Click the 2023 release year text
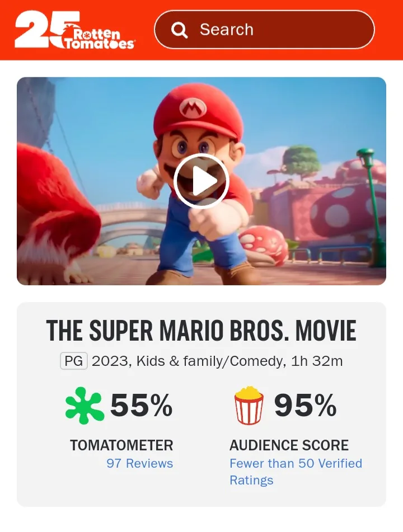Viewport: 403px width, 532px height. click(x=111, y=361)
